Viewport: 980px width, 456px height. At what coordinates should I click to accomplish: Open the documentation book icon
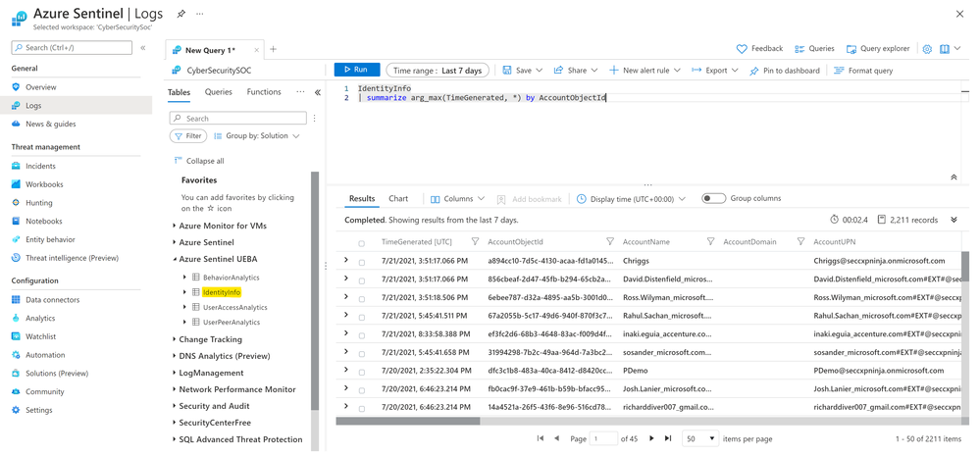[944, 49]
